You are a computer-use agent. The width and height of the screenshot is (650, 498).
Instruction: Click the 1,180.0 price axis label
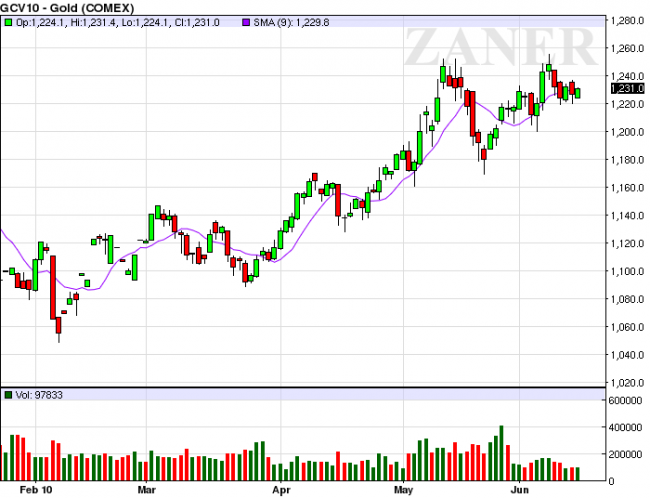pyautogui.click(x=627, y=160)
